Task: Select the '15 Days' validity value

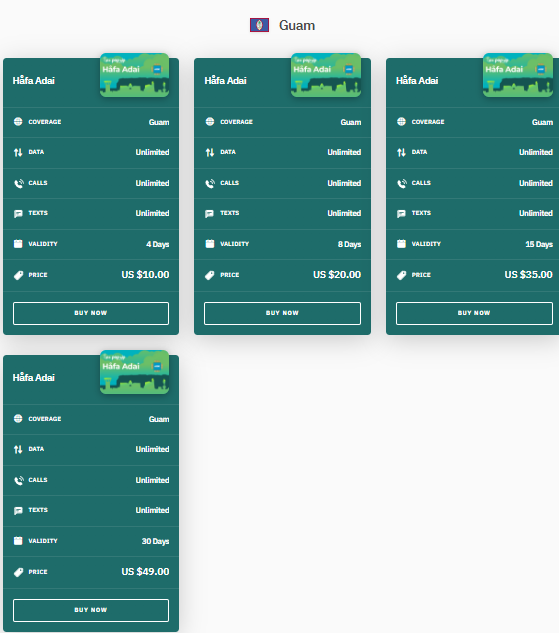Action: point(539,244)
